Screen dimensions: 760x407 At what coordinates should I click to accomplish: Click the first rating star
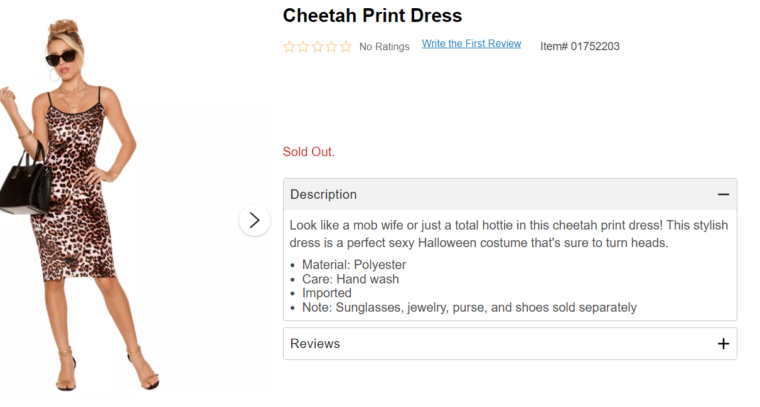pos(289,46)
